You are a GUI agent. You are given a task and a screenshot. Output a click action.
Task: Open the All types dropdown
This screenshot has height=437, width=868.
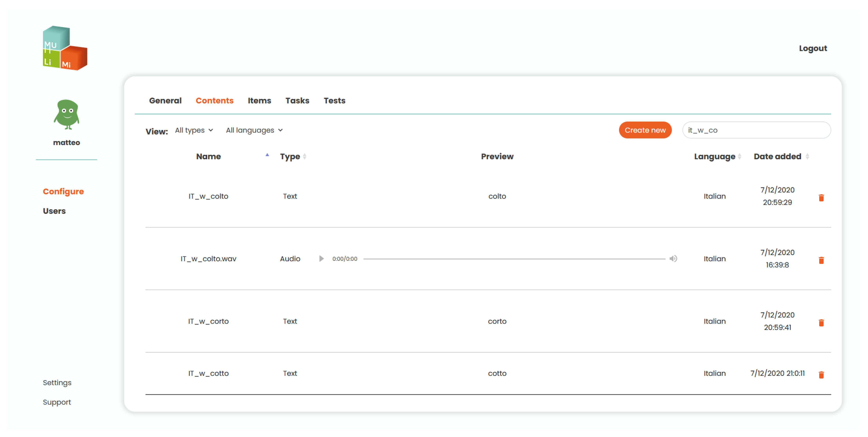[194, 130]
